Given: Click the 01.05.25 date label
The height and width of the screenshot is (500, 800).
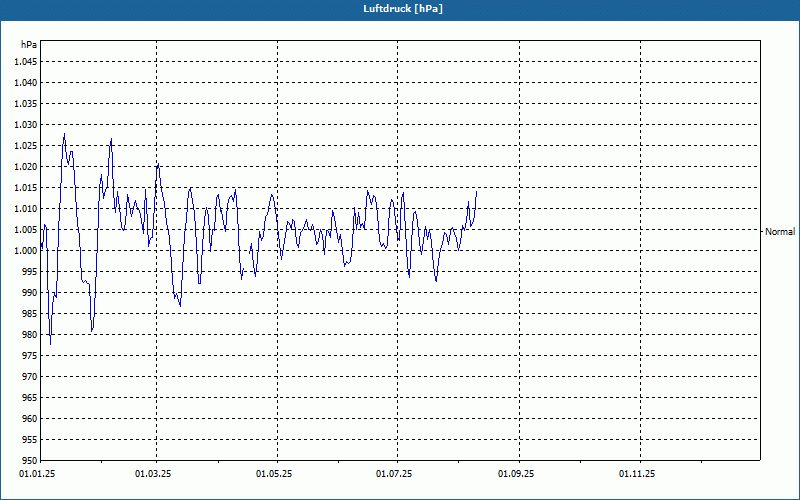Looking at the screenshot, I should pos(274,474).
